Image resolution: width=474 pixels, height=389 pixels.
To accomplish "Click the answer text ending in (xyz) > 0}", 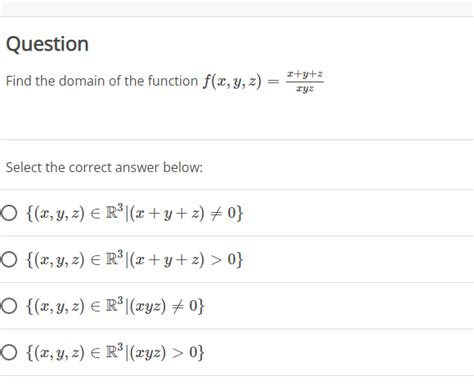I will click(x=116, y=352).
